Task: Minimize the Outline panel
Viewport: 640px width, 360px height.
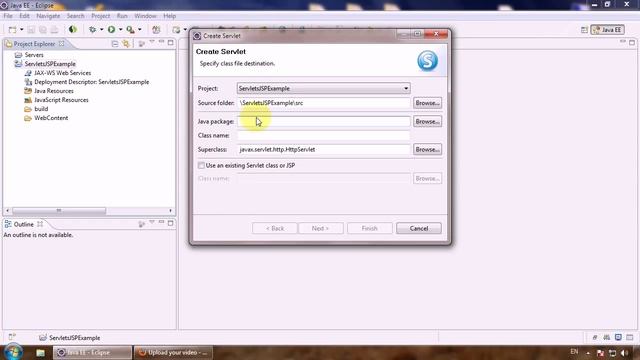Action: [x=161, y=222]
